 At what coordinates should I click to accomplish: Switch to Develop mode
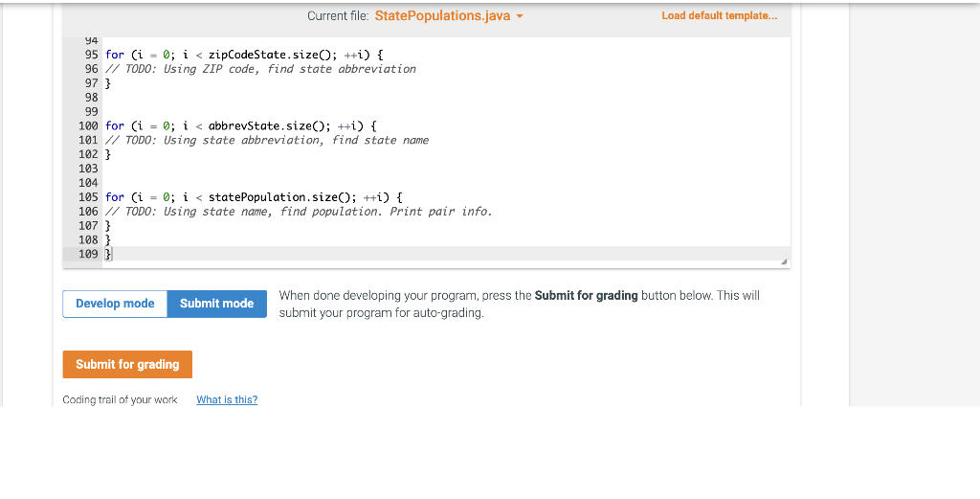(x=115, y=304)
